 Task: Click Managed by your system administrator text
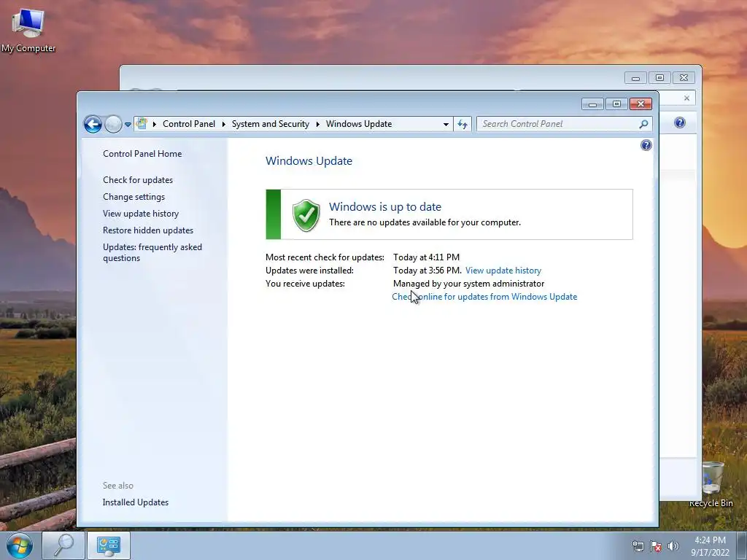[469, 284]
